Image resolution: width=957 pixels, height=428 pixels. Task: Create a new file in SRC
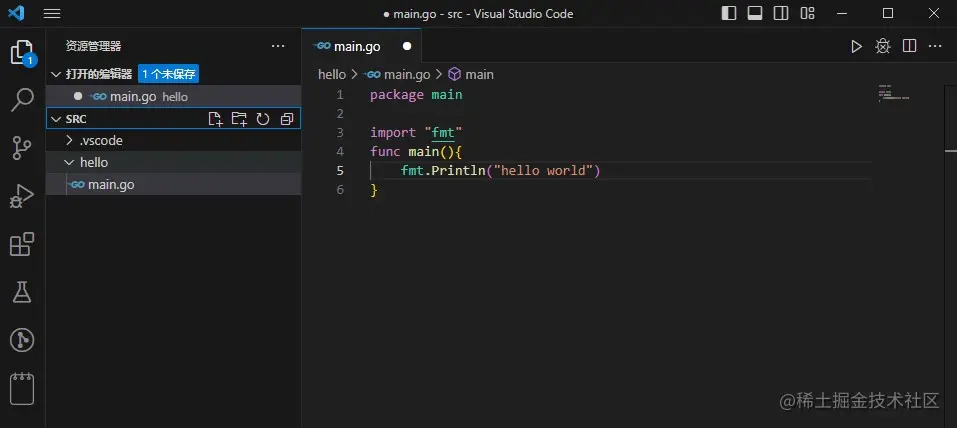pyautogui.click(x=215, y=119)
